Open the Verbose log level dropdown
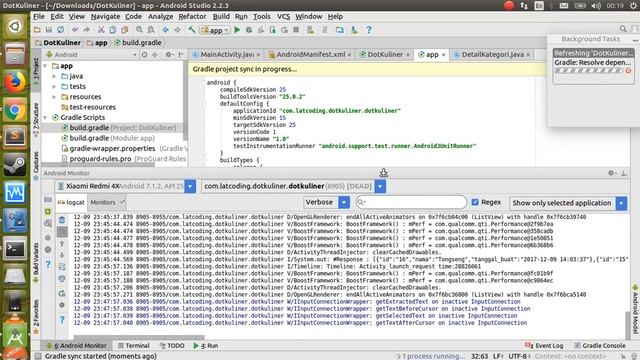The width and height of the screenshot is (640, 360). click(x=344, y=202)
